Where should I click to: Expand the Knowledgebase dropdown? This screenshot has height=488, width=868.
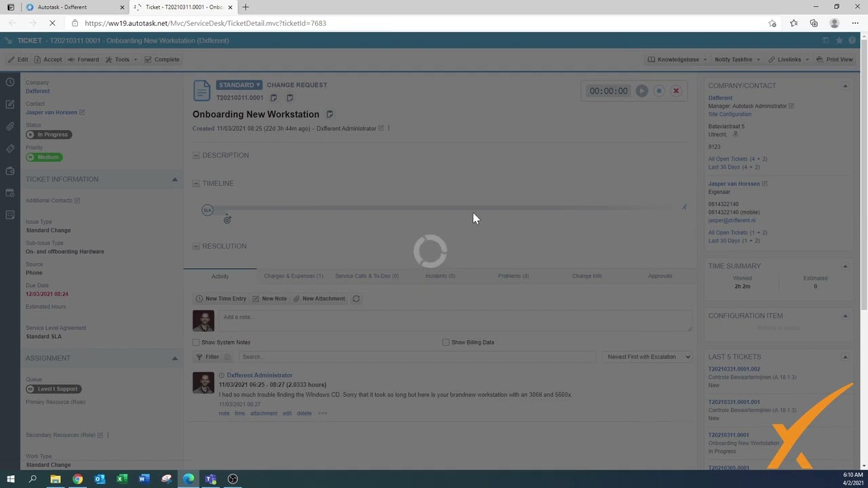677,60
